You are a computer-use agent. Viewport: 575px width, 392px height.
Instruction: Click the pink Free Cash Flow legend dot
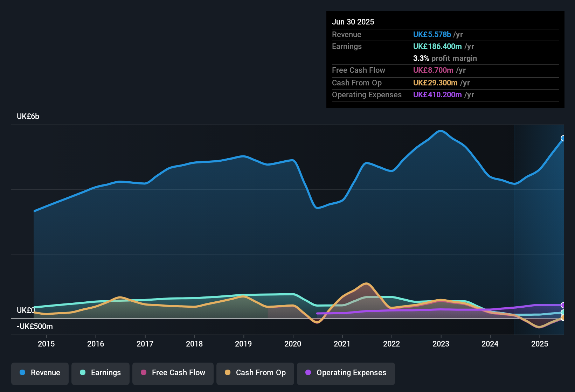pos(144,373)
